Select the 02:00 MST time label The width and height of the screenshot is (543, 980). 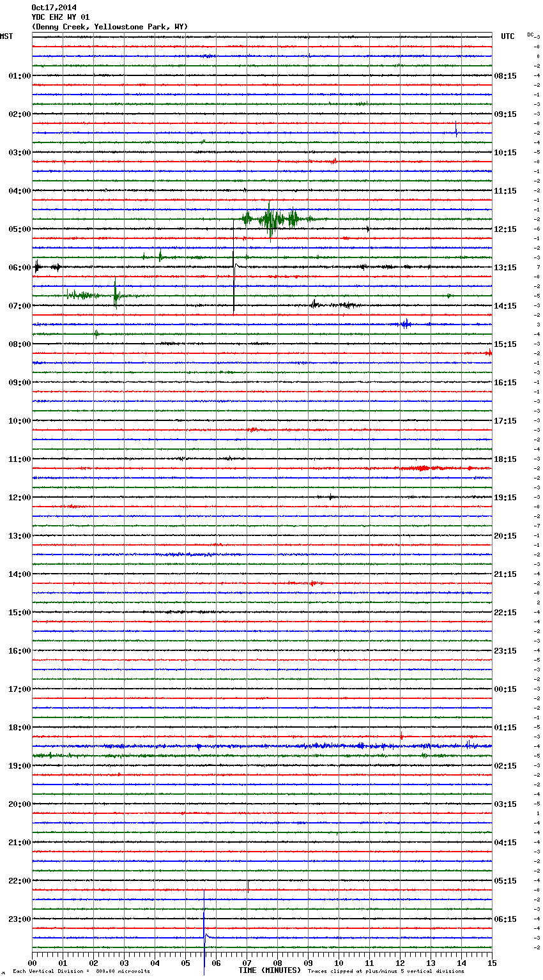click(x=20, y=114)
